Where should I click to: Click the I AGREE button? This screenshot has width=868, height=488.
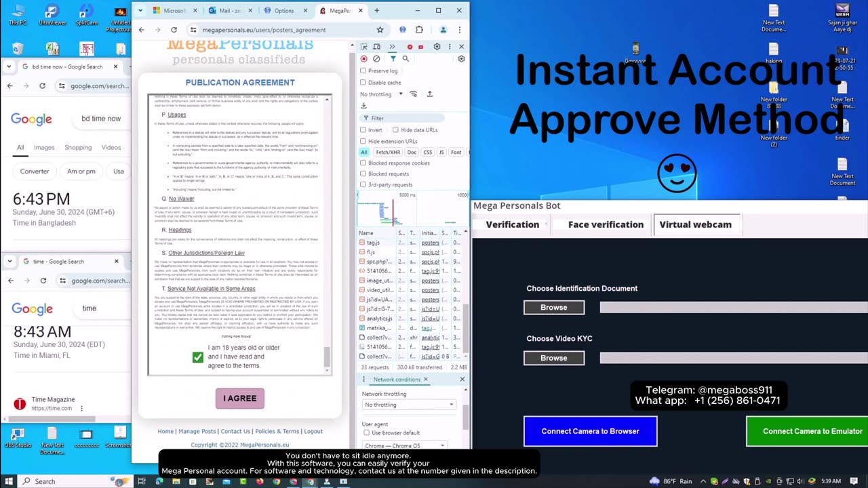click(240, 399)
